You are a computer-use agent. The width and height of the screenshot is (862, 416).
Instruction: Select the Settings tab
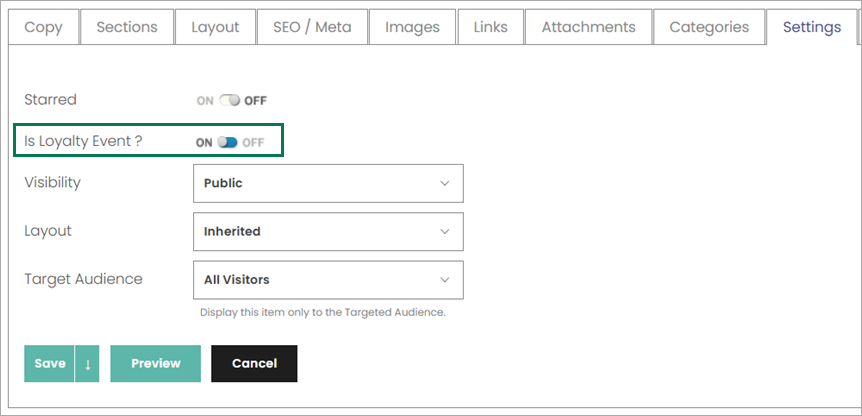click(x=812, y=27)
